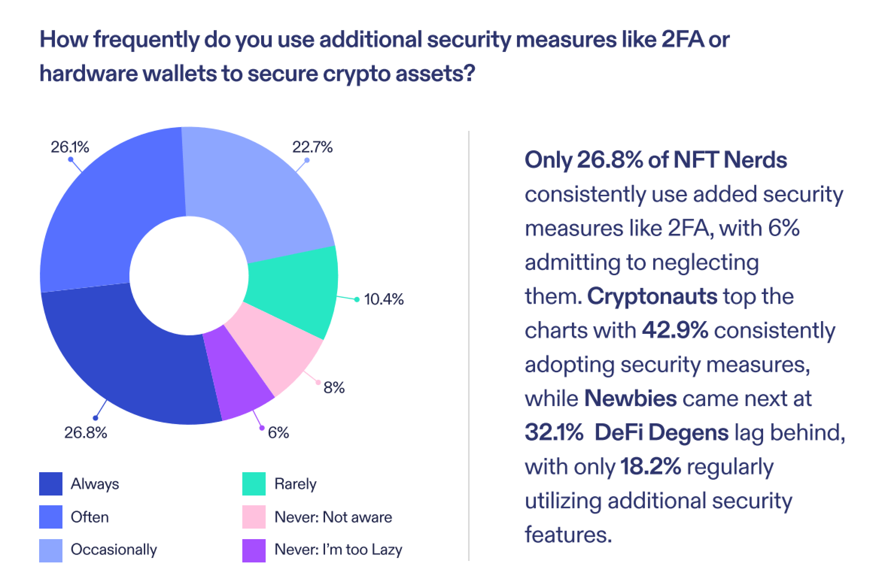Click the purple Never: I'm too Lazy swatch
This screenshot has width=885, height=588.
pos(254,550)
